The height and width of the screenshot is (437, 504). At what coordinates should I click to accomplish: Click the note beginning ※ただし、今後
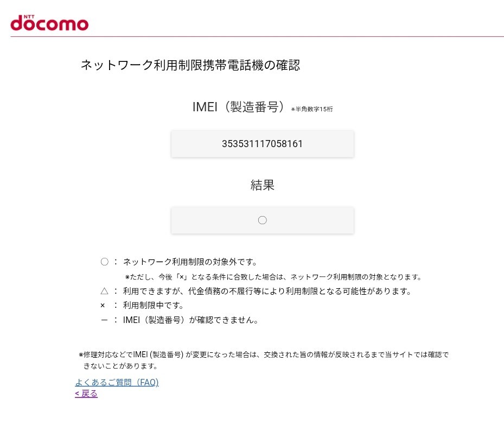click(x=273, y=277)
